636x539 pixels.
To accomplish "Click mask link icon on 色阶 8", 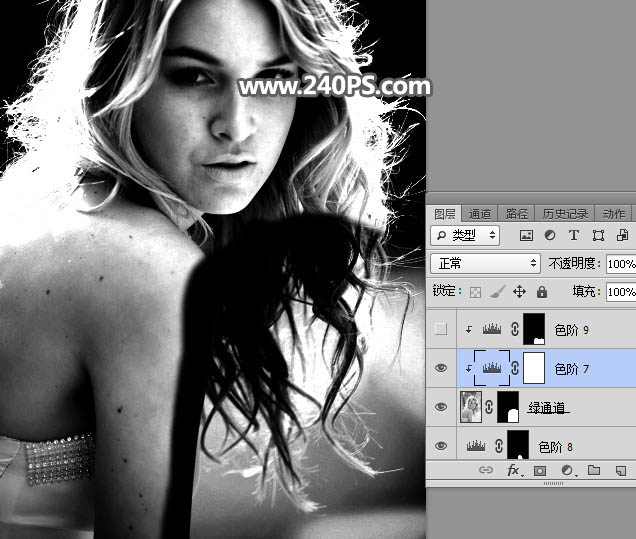I will (x=499, y=446).
